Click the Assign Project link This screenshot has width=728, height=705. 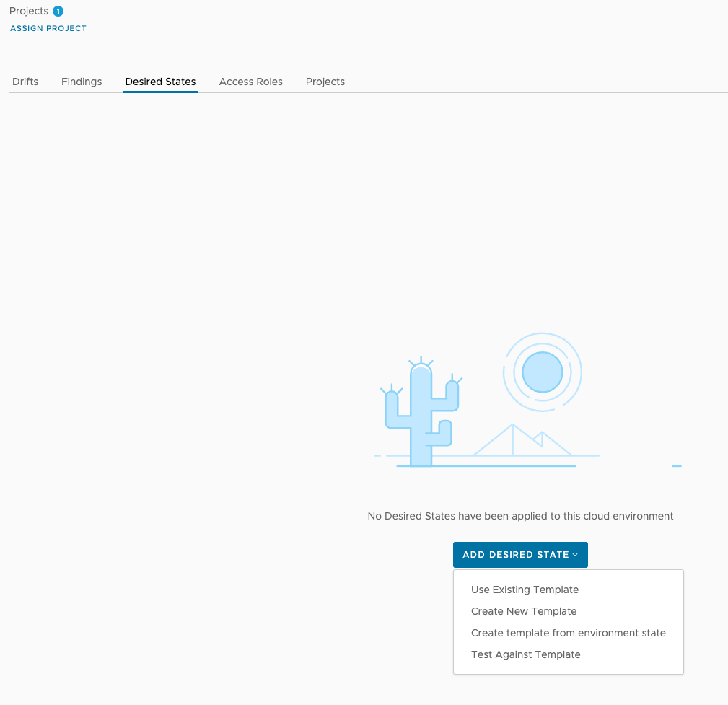pyautogui.click(x=48, y=28)
